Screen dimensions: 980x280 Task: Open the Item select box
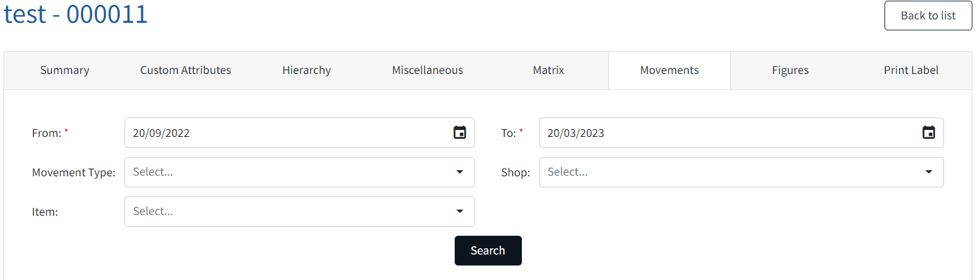[300, 212]
